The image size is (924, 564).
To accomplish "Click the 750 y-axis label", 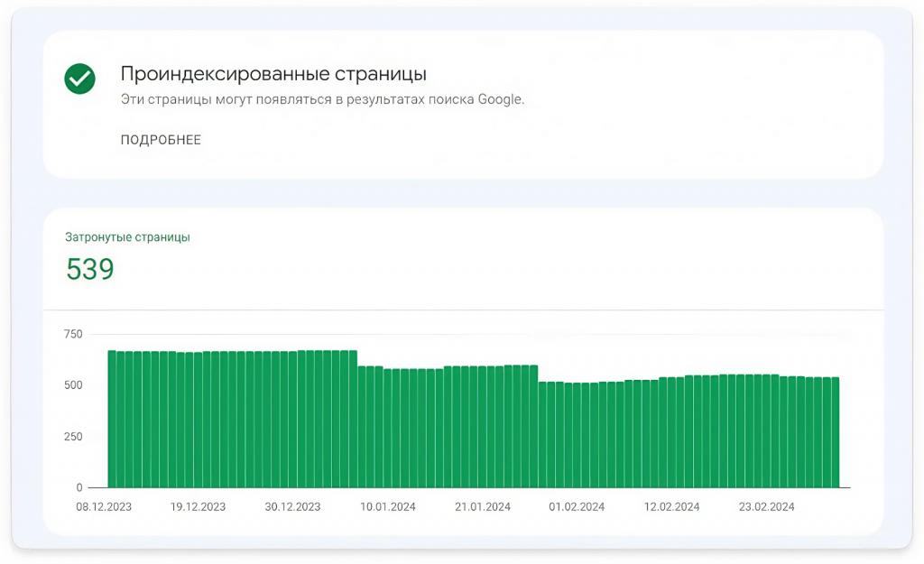I will (x=73, y=334).
